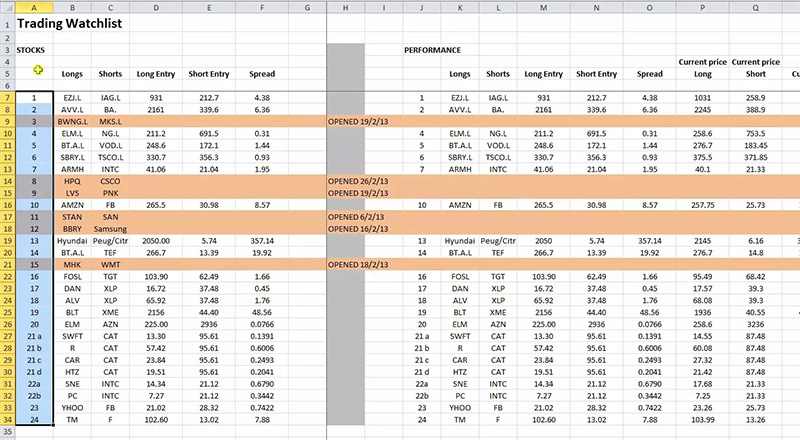Select the 0.7422 spread in Performance table
The height and width of the screenshot is (440, 800).
tap(649, 408)
